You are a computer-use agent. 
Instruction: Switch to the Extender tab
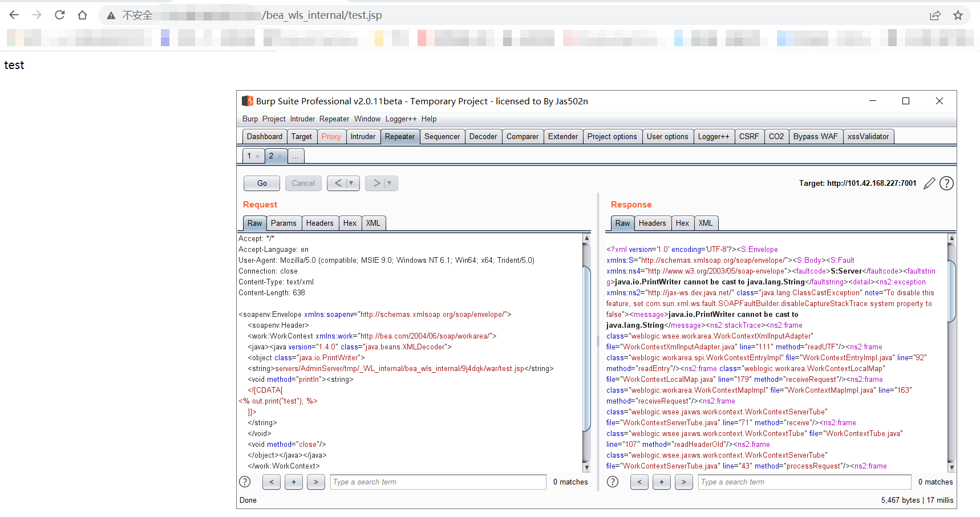pos(563,136)
